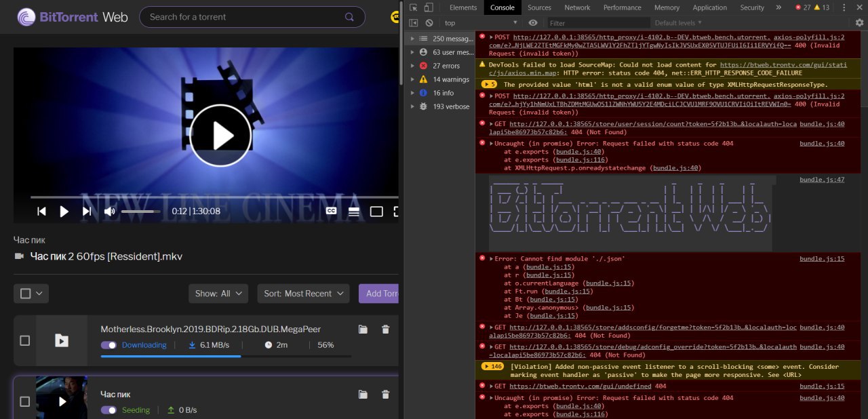Adjust the video volume slider

click(x=141, y=212)
